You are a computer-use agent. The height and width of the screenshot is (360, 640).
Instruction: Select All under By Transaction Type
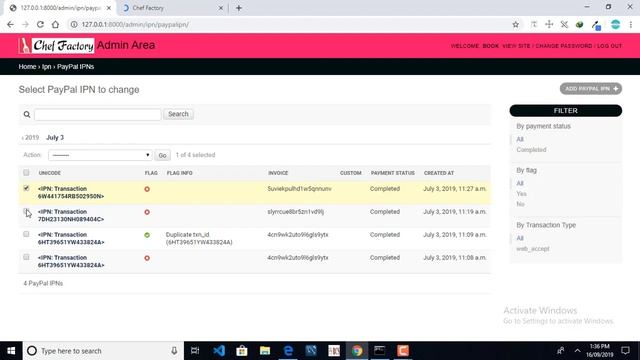pos(520,238)
